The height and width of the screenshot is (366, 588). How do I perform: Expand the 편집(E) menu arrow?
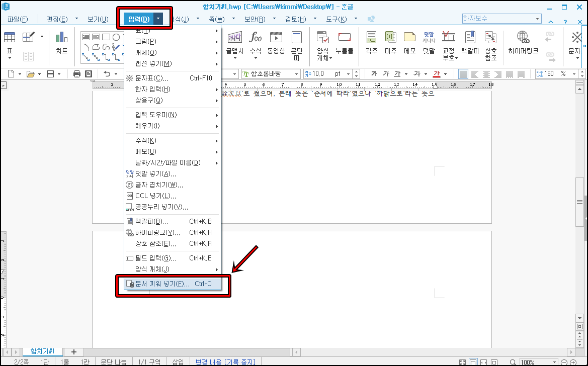76,19
